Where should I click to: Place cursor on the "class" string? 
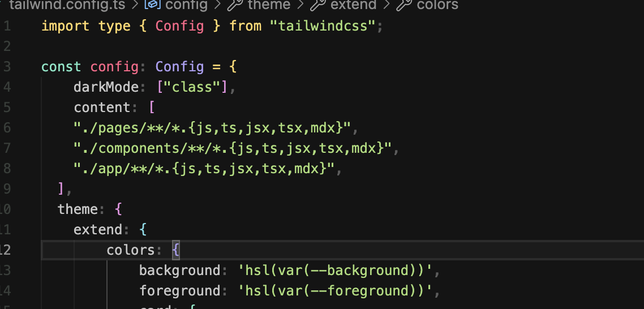coord(192,87)
